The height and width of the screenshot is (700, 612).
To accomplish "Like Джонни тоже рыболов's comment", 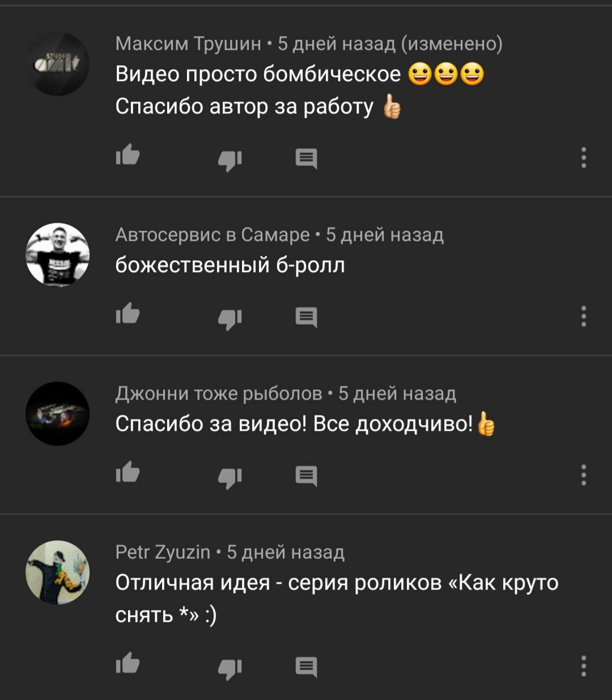I will click(128, 472).
